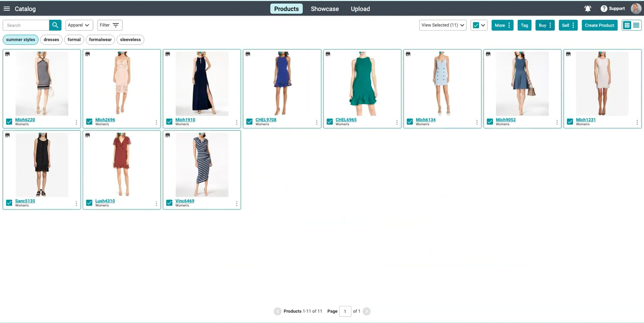Click the teal CHEL6965 dress thumbnail
644x323 pixels.
362,83
